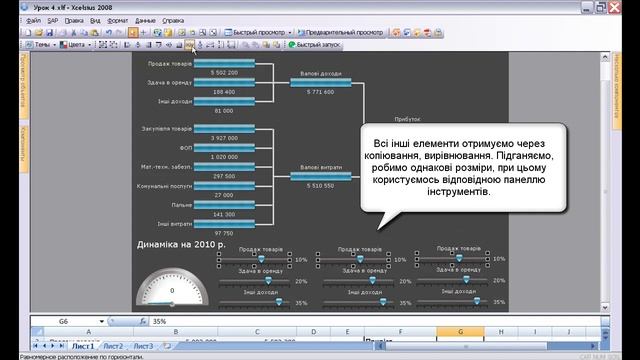Click the distribute vertically icon
The height and width of the screenshot is (360, 640).
click(200, 45)
